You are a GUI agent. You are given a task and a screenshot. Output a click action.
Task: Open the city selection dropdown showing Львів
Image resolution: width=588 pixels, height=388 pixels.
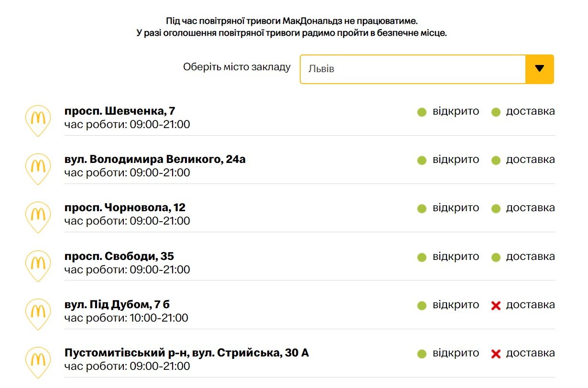pyautogui.click(x=413, y=69)
